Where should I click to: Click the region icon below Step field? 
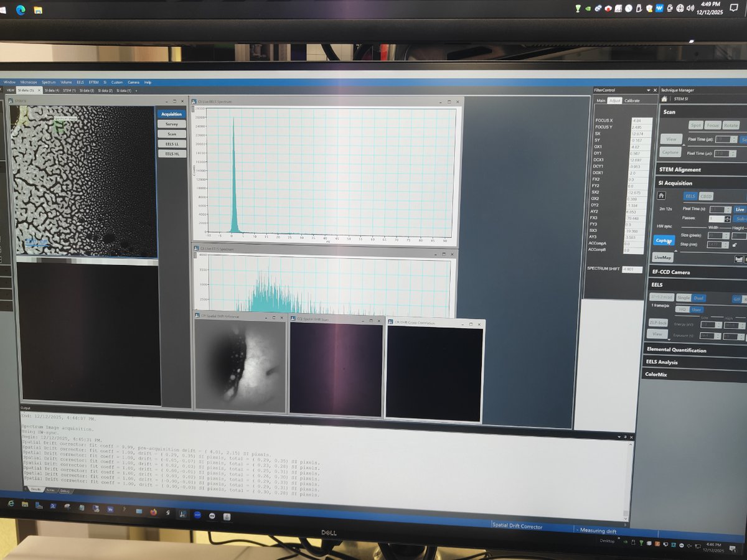point(738,258)
